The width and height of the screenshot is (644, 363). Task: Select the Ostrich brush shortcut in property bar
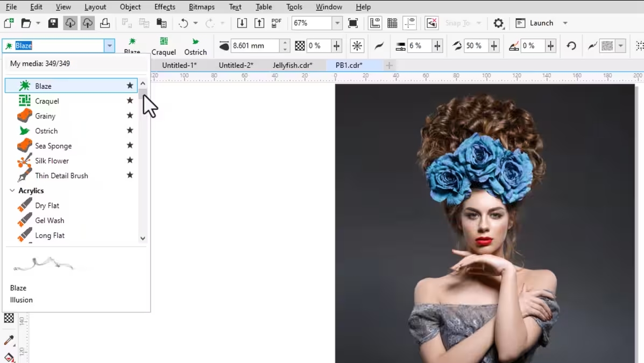pyautogui.click(x=195, y=46)
